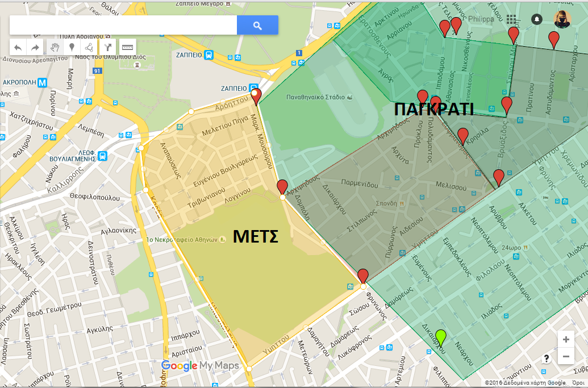Open the account profile avatar menu

coord(562,19)
